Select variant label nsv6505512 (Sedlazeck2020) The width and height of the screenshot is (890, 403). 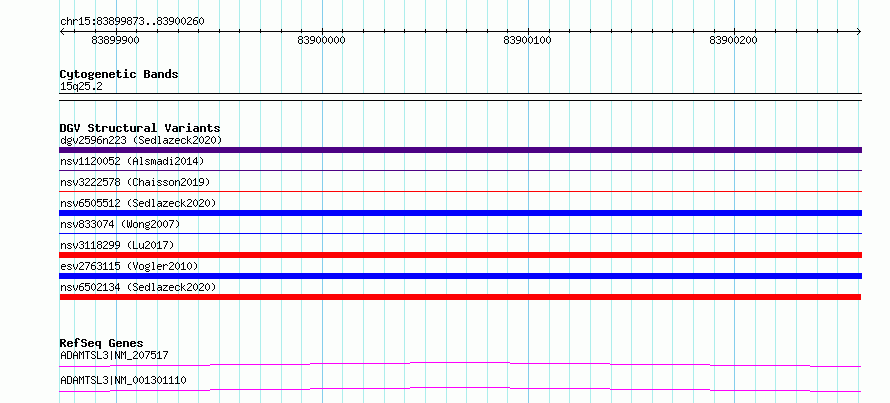[138, 203]
